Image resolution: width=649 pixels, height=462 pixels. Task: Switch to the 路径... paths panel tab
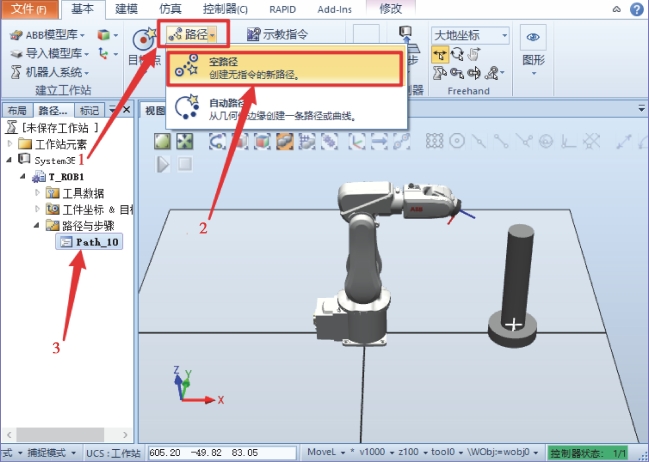click(x=53, y=111)
